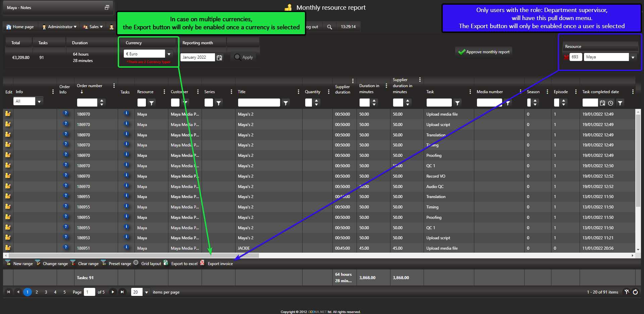Click Export invoice in the grid toolbar

(220, 264)
